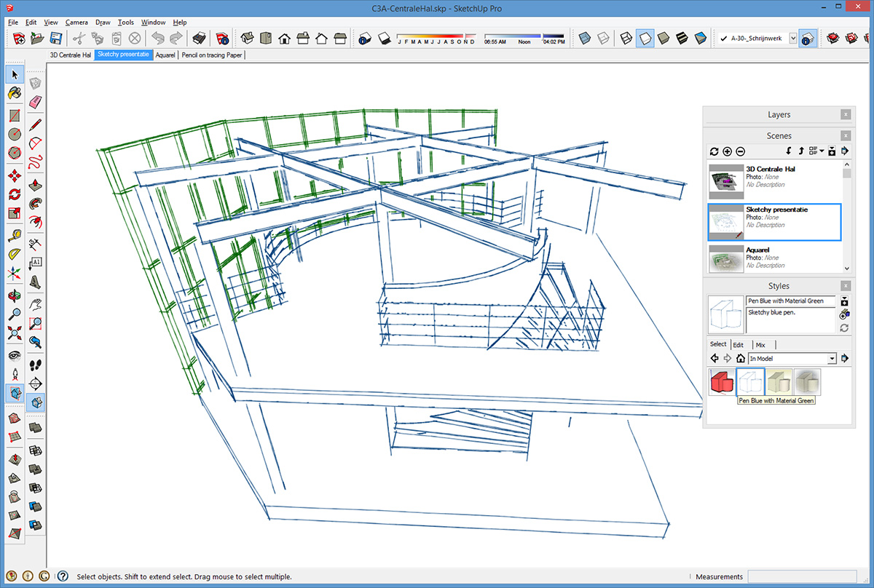The image size is (874, 588).
Task: Open the File menu
Action: pyautogui.click(x=13, y=23)
